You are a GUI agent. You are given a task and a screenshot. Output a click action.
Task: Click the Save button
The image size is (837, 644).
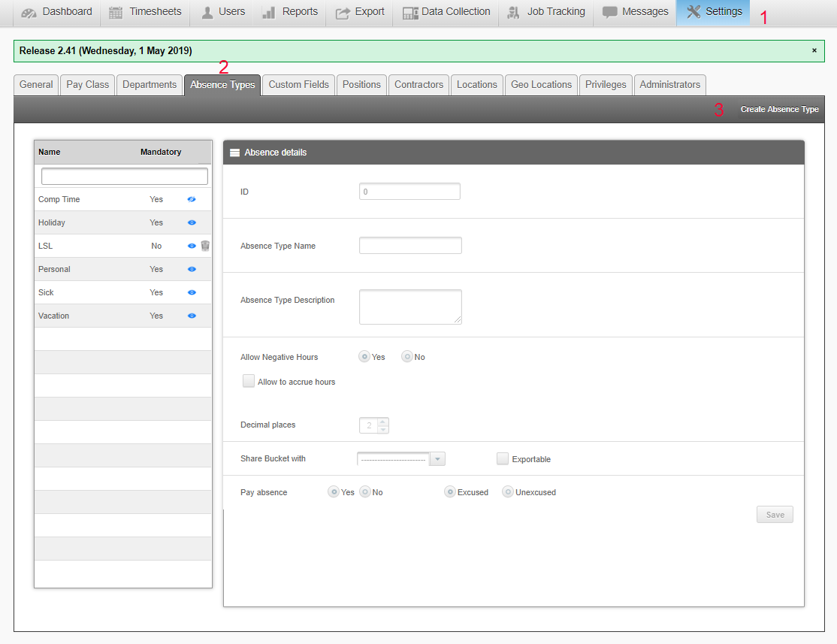pyautogui.click(x=775, y=515)
